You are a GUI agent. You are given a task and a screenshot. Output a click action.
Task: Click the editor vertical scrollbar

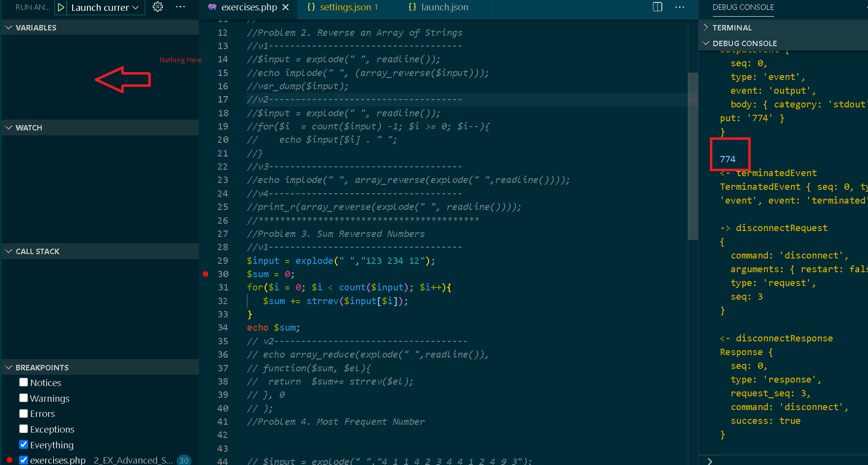click(x=693, y=156)
